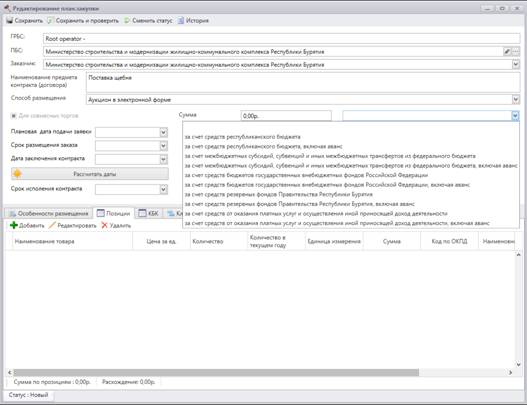Switch to the Особенности размещения tab

pos(49,213)
